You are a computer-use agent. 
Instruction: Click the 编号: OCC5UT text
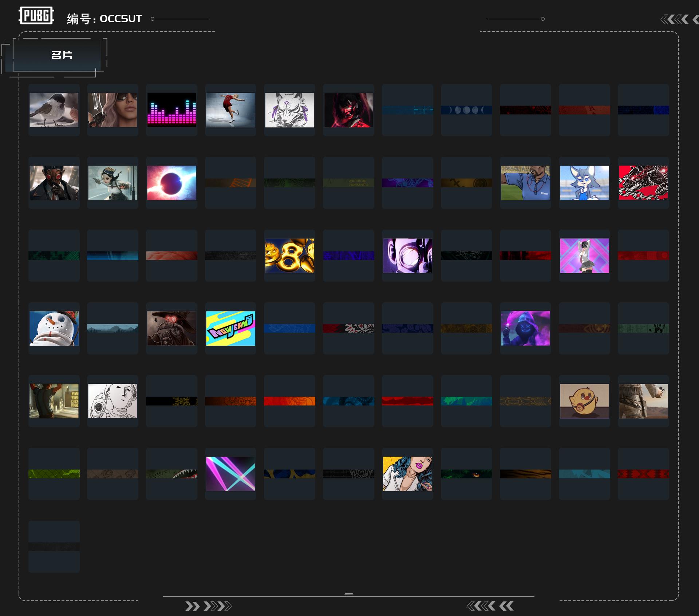104,19
